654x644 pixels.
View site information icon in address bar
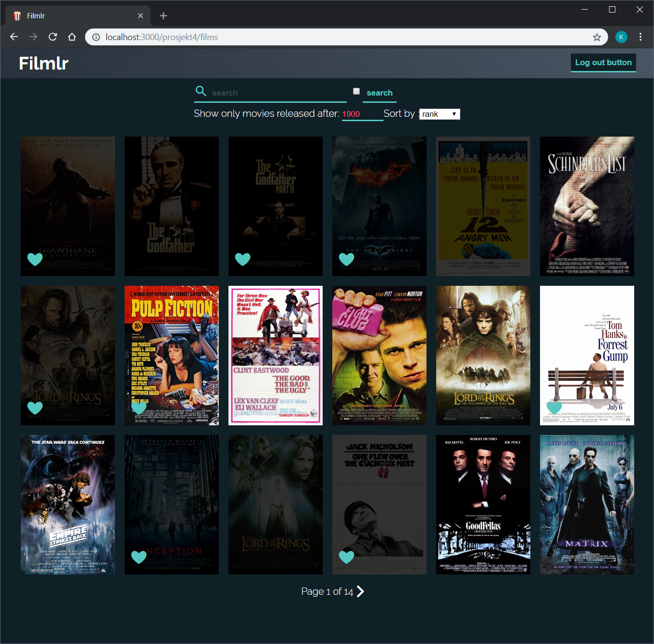pyautogui.click(x=96, y=37)
